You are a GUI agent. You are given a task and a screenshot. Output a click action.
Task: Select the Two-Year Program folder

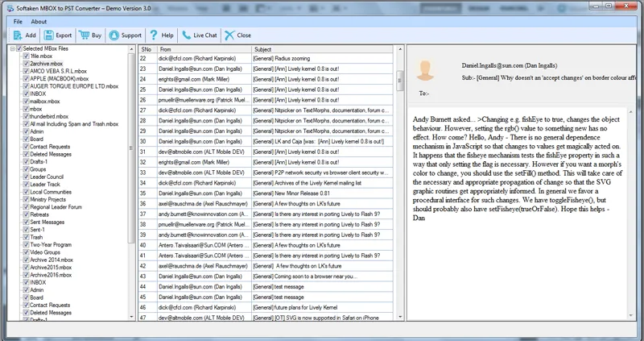point(51,245)
